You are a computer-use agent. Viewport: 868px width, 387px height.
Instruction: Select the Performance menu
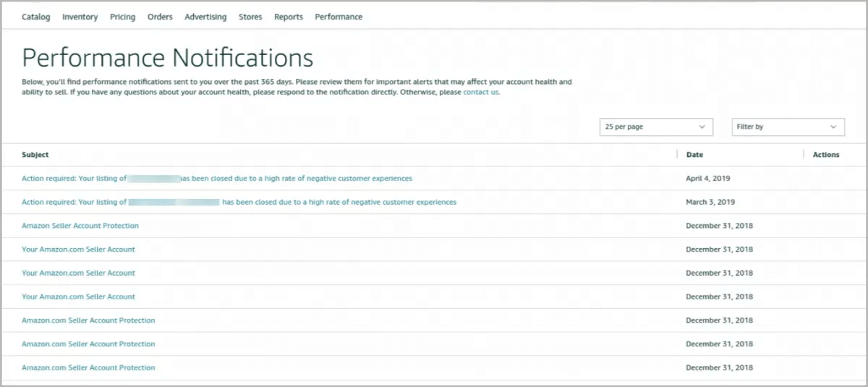coord(339,17)
